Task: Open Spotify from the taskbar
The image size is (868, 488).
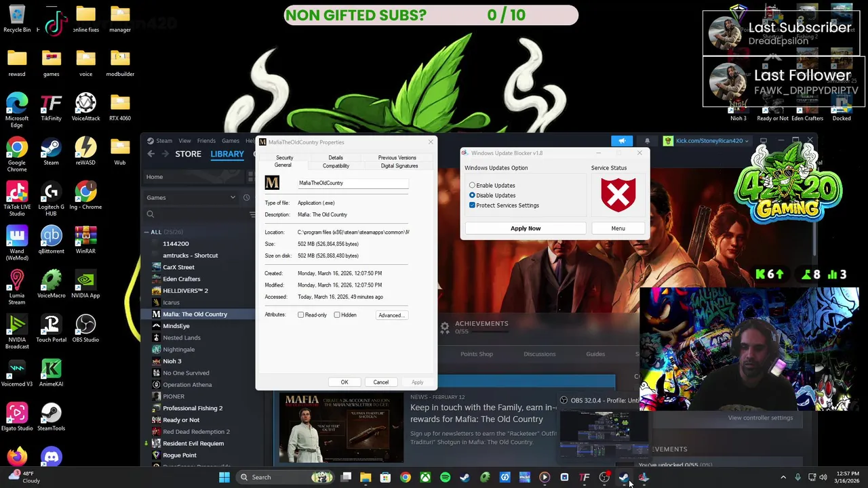Action: 445,477
